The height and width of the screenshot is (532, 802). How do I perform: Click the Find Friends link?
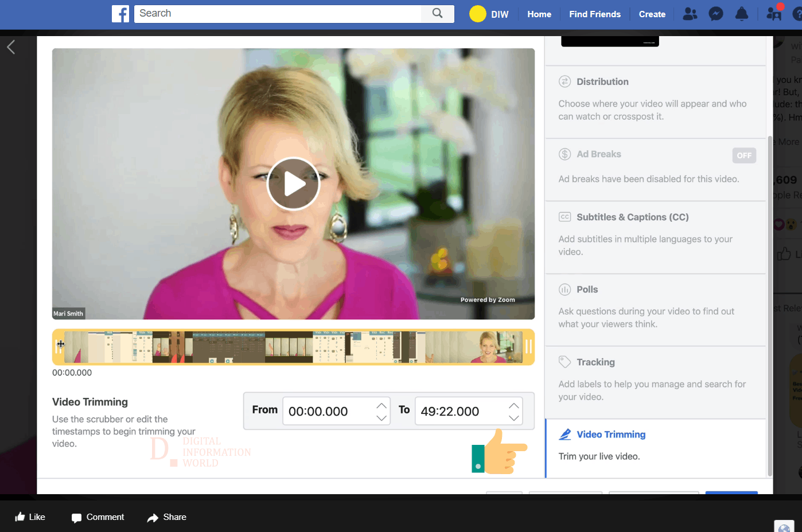tap(595, 14)
